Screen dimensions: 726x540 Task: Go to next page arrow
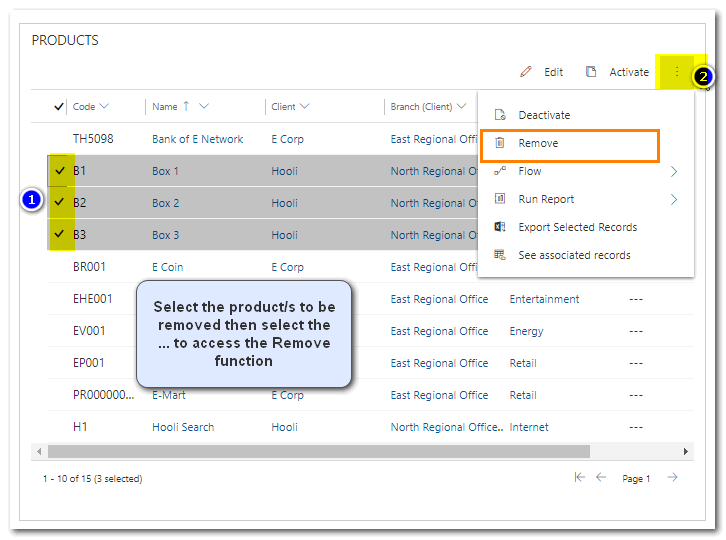[673, 478]
